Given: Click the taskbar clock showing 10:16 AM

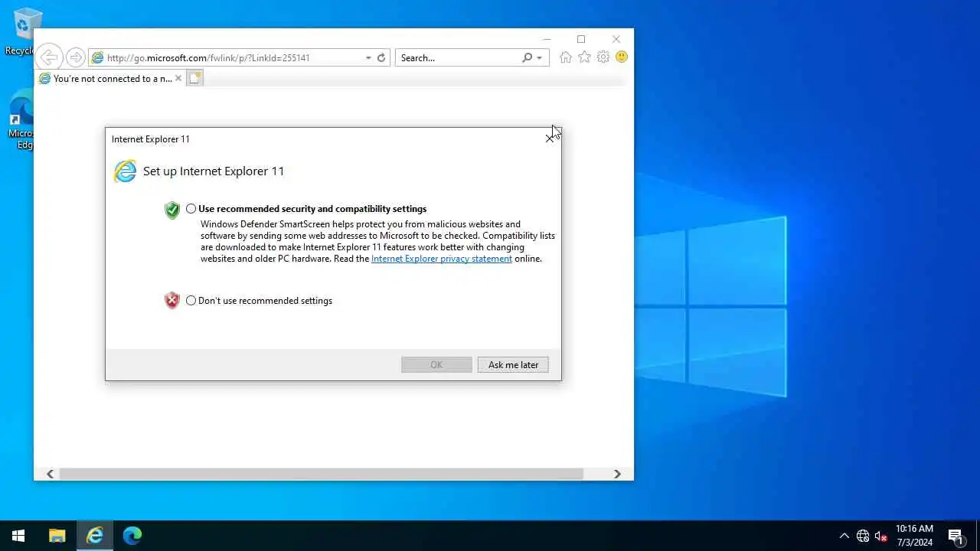Looking at the screenshot, I should pos(914,536).
